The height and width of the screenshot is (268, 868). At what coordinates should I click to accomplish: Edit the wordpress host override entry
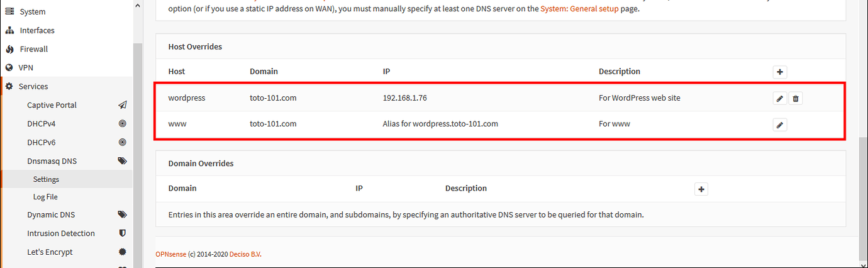click(780, 98)
